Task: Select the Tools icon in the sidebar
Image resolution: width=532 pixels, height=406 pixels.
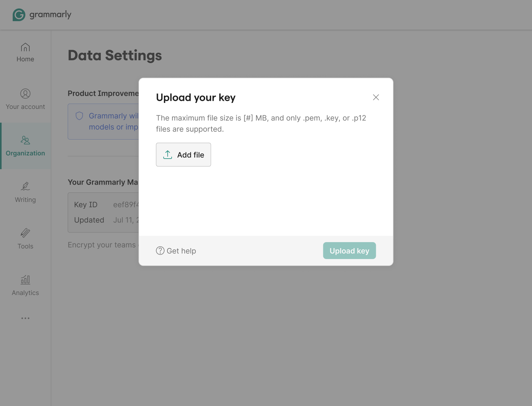Action: (x=25, y=233)
